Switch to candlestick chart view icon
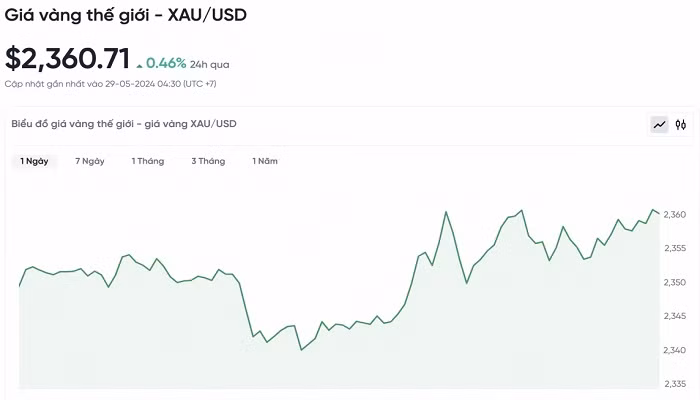Screen dimensions: 700x400 tap(681, 125)
